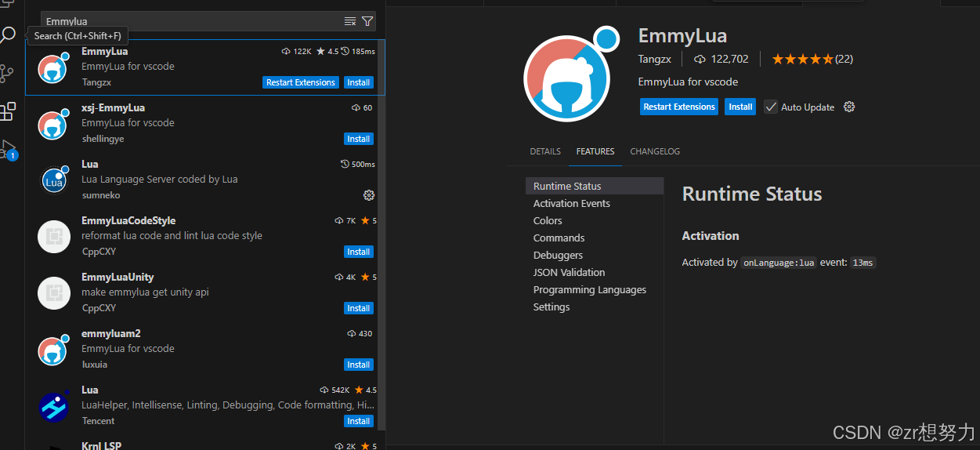
Task: Open Tencent LuaHelper extension icon
Action: click(54, 406)
